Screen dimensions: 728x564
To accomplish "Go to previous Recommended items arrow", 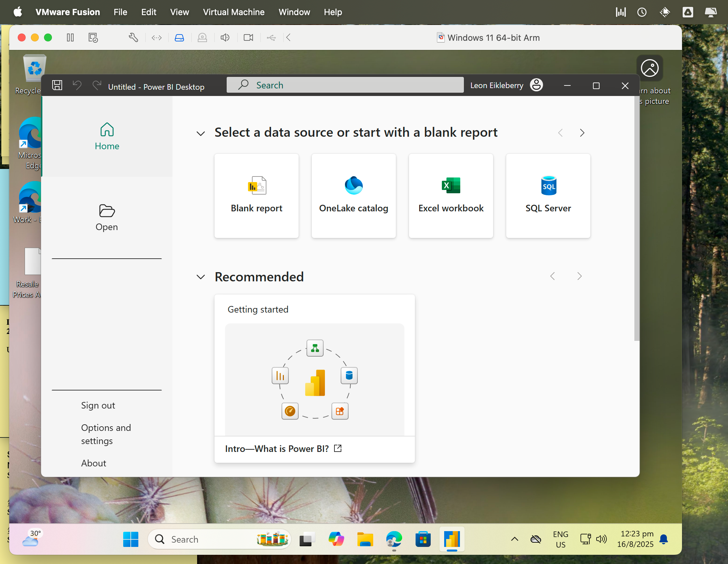I will click(x=552, y=276).
